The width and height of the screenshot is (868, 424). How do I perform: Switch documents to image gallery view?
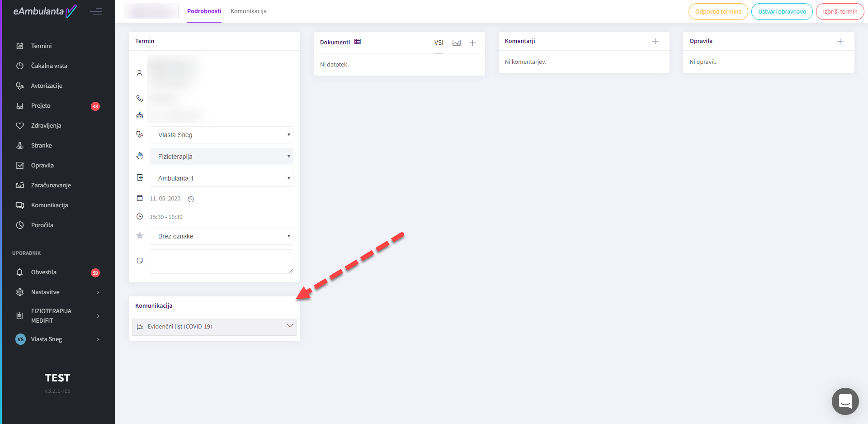pyautogui.click(x=457, y=43)
